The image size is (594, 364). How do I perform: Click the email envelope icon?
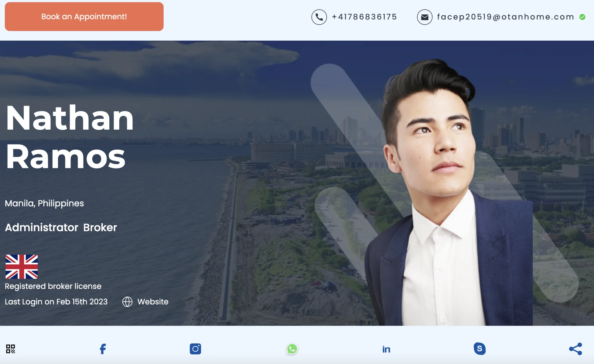(x=425, y=17)
